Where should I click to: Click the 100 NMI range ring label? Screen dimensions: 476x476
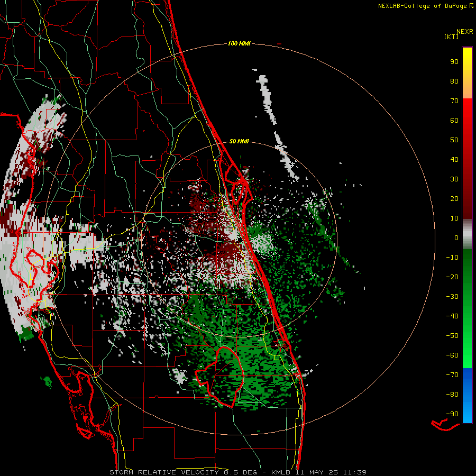click(239, 44)
